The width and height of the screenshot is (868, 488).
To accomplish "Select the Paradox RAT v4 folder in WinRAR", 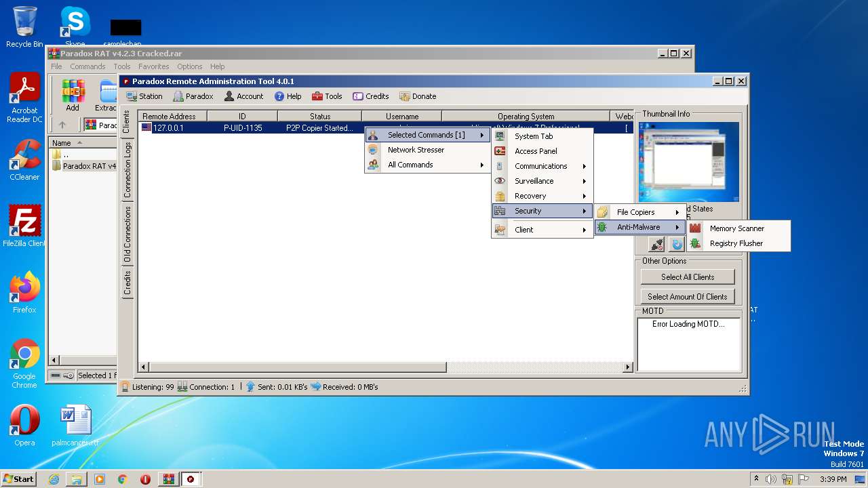I will 84,166.
